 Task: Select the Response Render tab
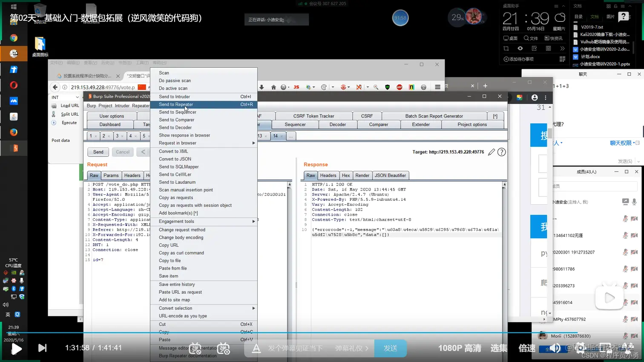362,175
